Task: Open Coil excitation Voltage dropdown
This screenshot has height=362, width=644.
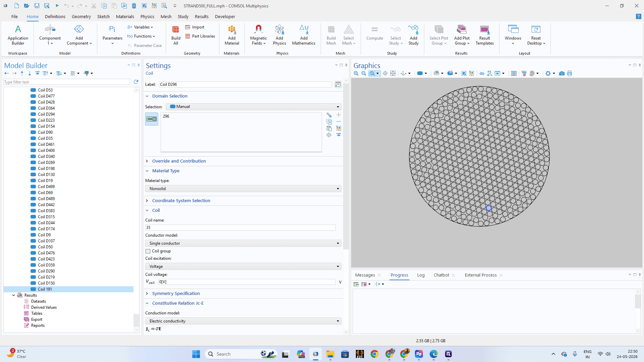Action: pos(243,266)
